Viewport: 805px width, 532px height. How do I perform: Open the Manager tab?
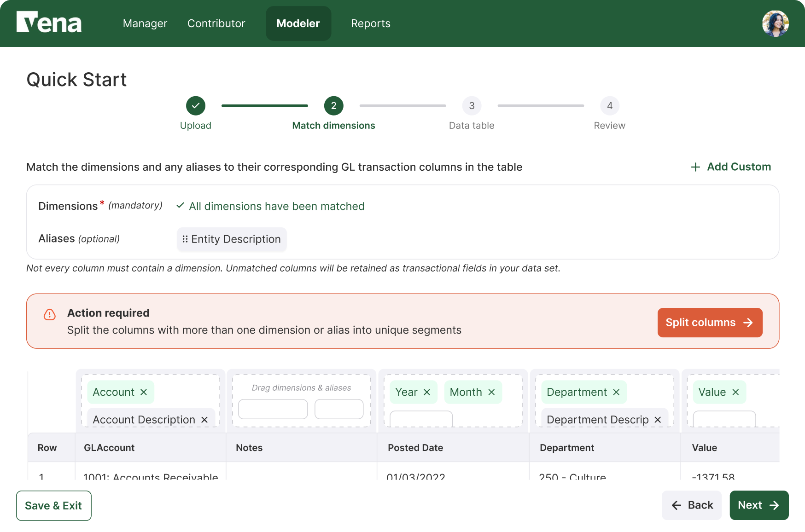pos(145,23)
